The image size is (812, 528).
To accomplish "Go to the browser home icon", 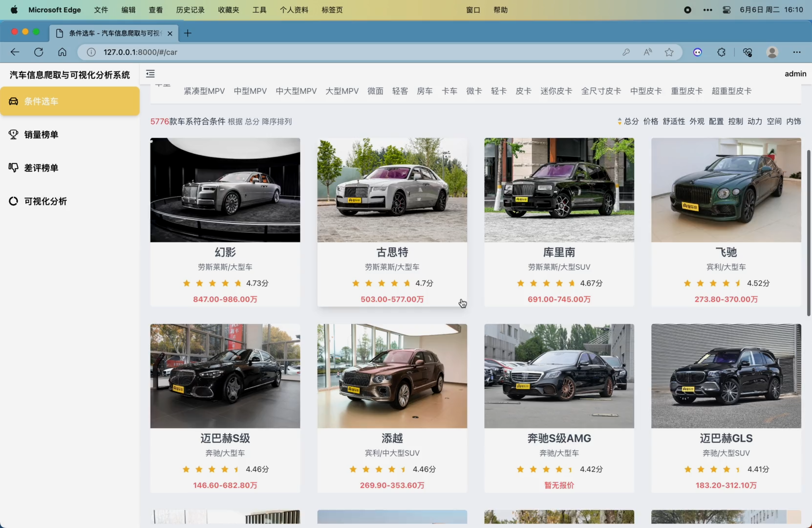I will [62, 52].
